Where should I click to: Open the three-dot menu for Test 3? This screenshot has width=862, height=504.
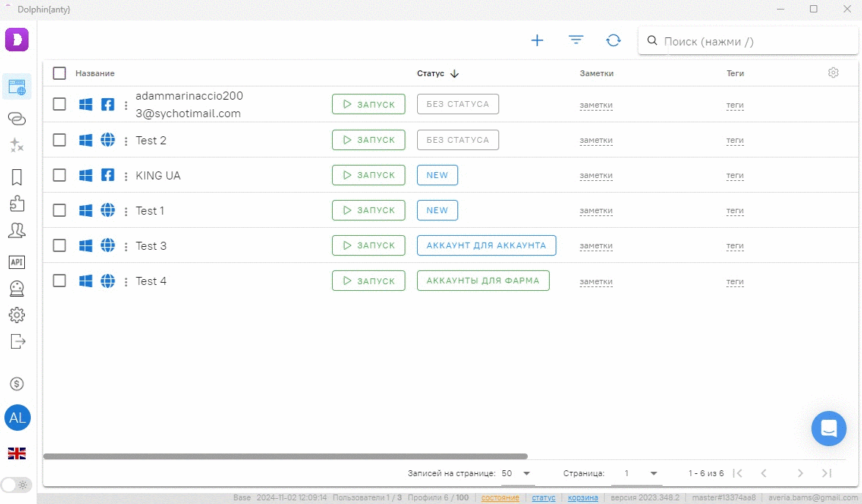click(126, 246)
